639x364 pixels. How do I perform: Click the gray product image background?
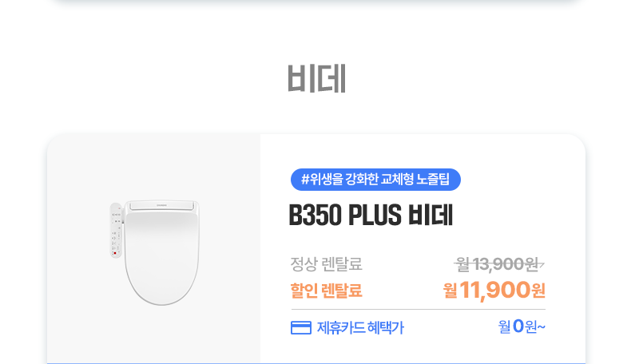click(80, 319)
